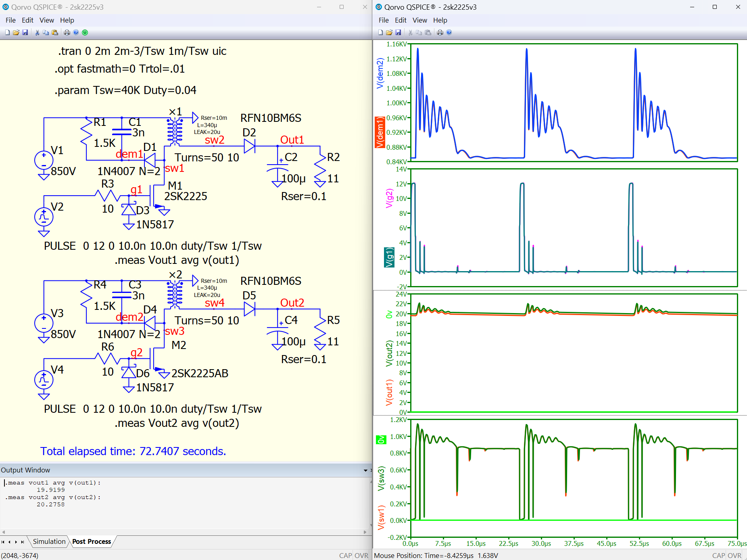Print the waveform using the printer icon
Screen dimensions: 747x560
coord(440,33)
